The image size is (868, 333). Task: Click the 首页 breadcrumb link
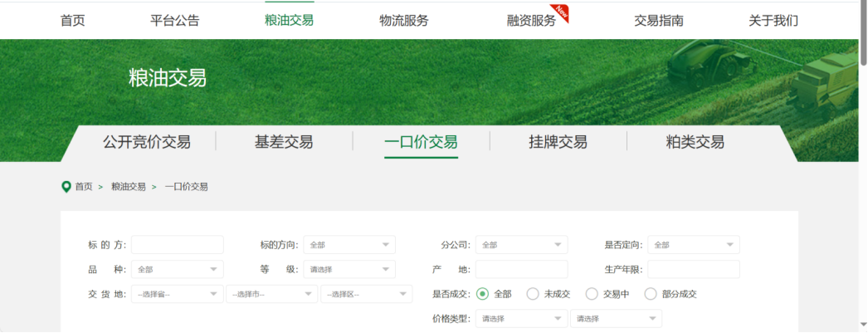pyautogui.click(x=84, y=187)
